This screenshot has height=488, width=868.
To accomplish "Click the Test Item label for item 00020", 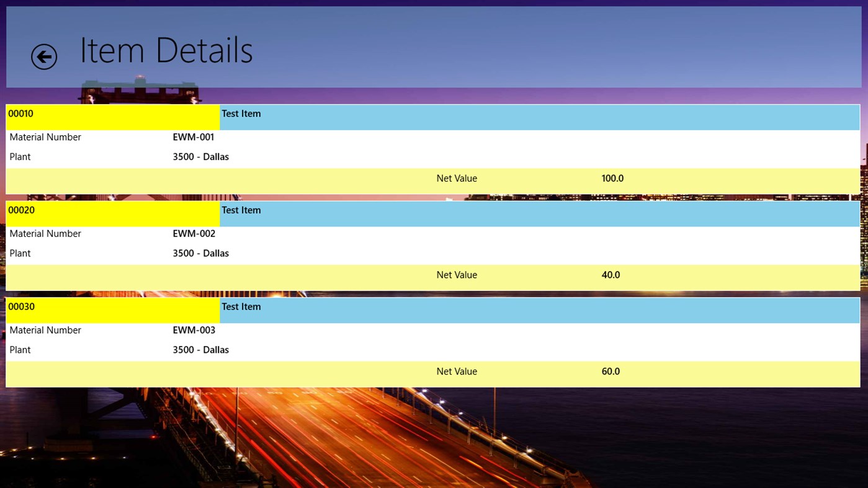I will coord(241,210).
